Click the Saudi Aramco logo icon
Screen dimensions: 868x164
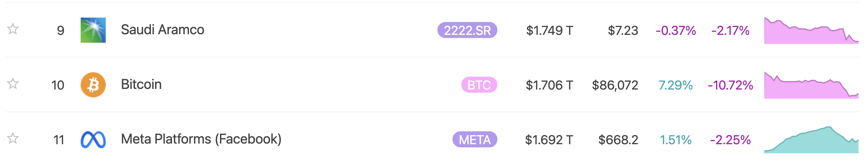coord(93,30)
